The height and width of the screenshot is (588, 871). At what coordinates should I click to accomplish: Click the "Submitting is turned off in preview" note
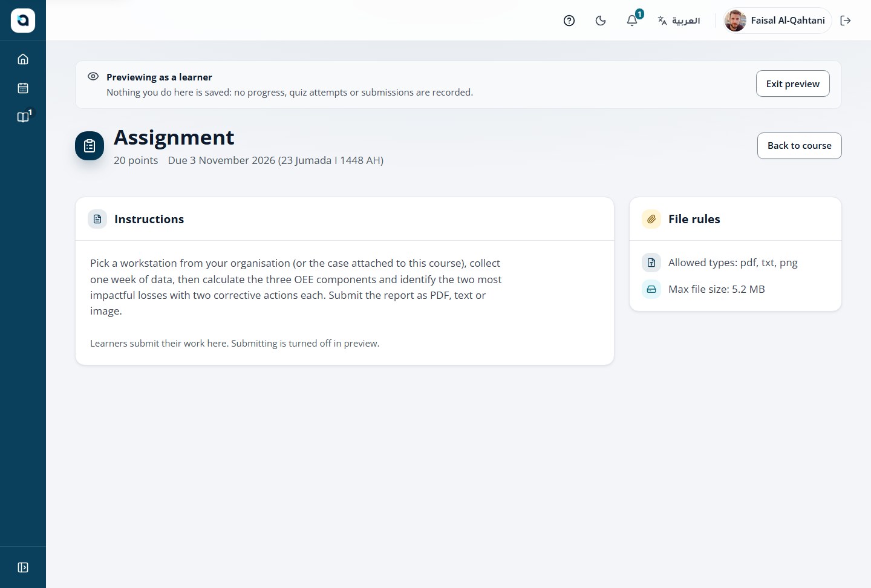pyautogui.click(x=305, y=344)
